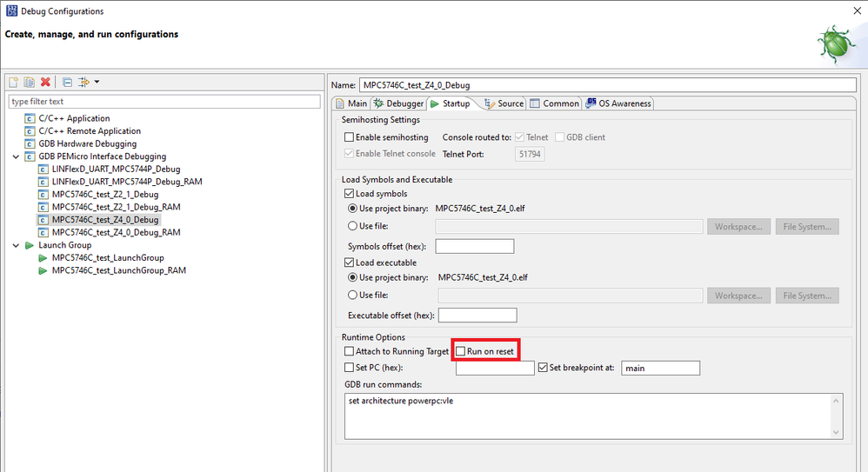Collapse the Launch Group node
This screenshot has width=868, height=472.
(x=16, y=245)
